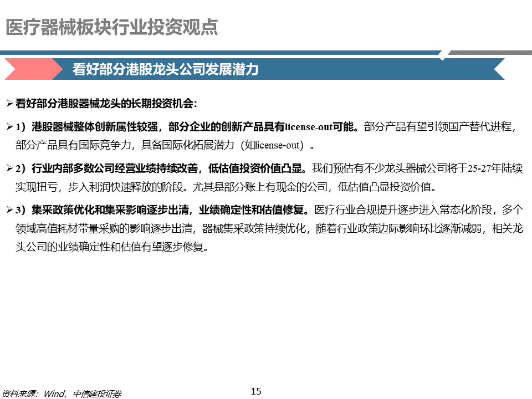Click the text 实现扭亏，步入利润快速释放的阶段

pyautogui.click(x=99, y=187)
